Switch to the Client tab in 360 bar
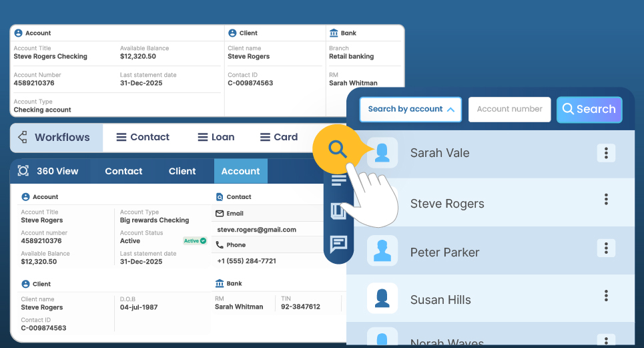 coord(182,171)
